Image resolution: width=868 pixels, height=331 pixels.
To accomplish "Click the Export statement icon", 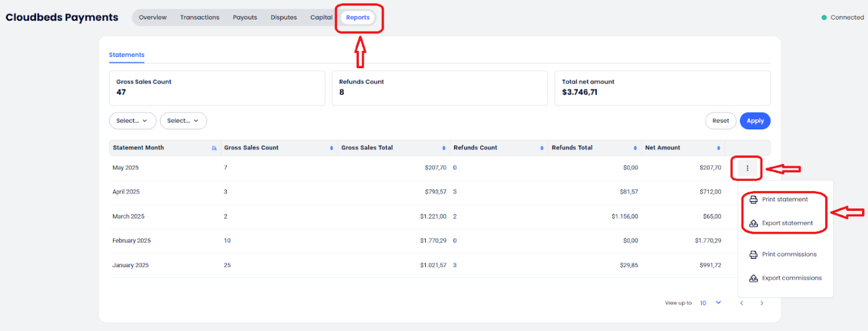I will (753, 223).
